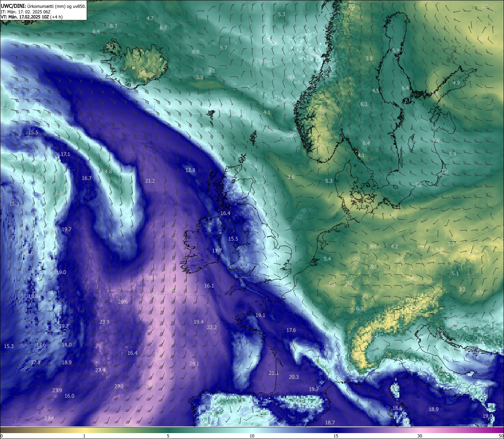This screenshot has width=504, height=439.
Task: Click the 22.2 value near Brittany
Action: [x=212, y=328]
